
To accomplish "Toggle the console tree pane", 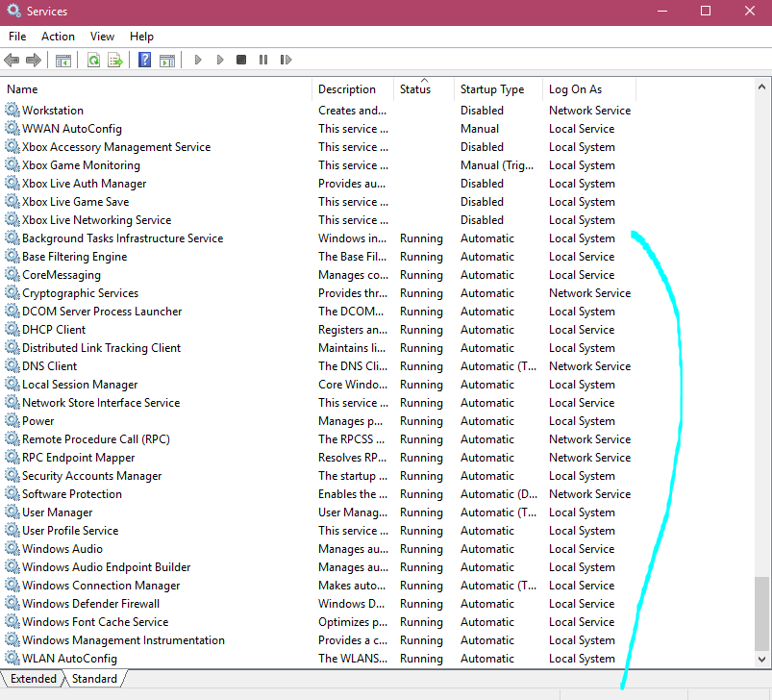I will (x=63, y=60).
